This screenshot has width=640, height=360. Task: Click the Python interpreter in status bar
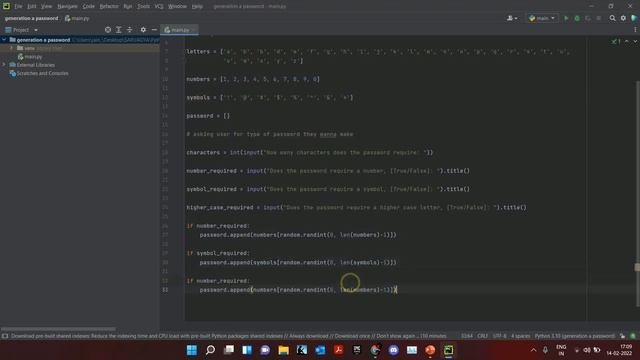tap(575, 336)
